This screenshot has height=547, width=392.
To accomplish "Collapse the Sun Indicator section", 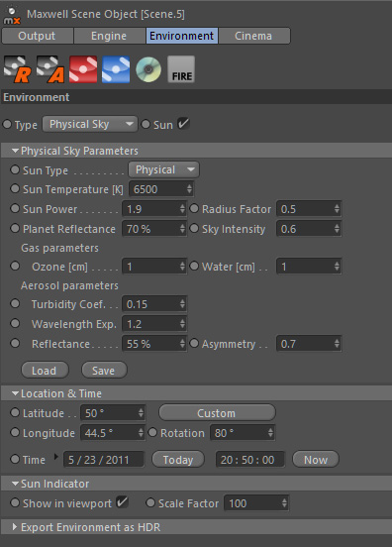I will [15, 484].
